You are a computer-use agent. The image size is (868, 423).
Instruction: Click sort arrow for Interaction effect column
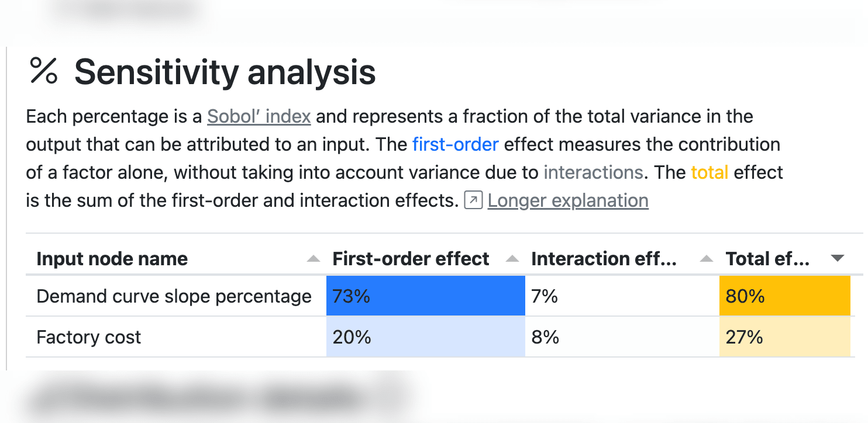(x=707, y=259)
